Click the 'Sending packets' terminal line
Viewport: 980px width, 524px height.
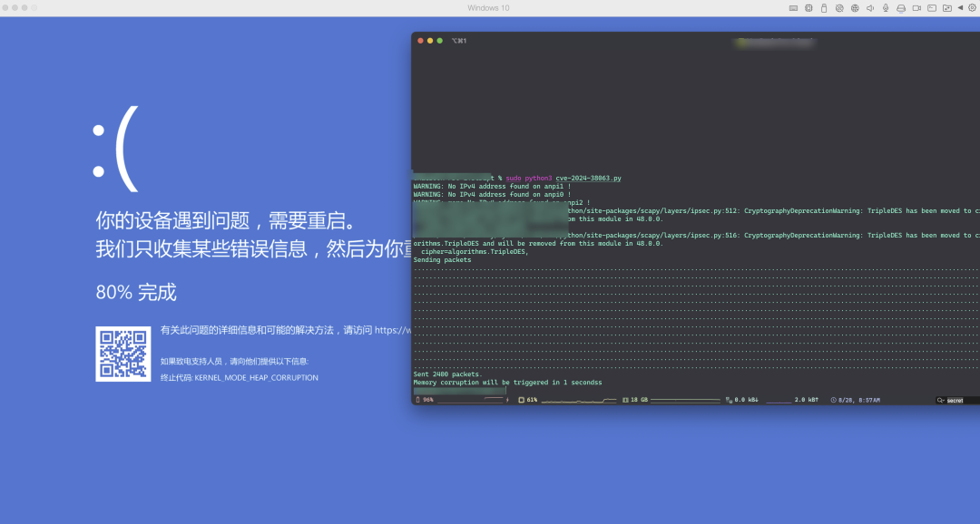442,260
